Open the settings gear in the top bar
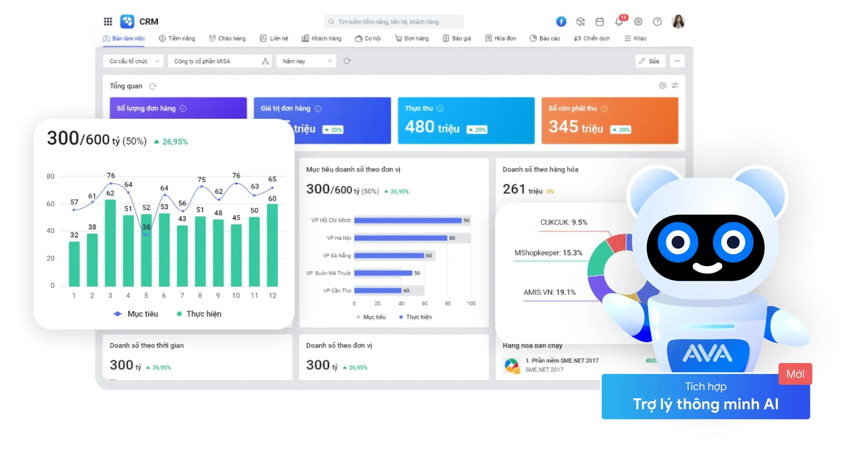The width and height of the screenshot is (868, 458). click(x=638, y=22)
